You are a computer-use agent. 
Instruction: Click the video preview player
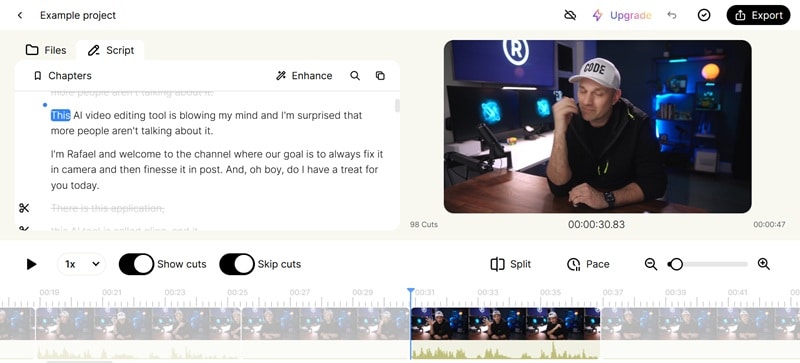click(597, 127)
